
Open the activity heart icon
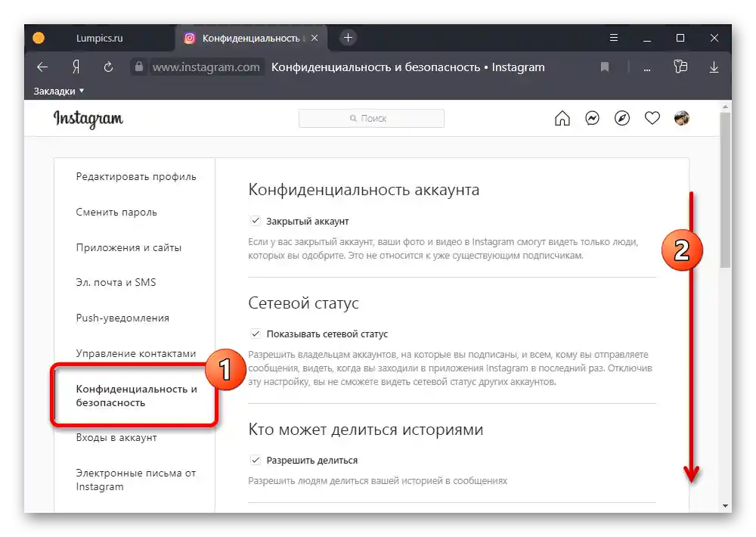tap(652, 118)
